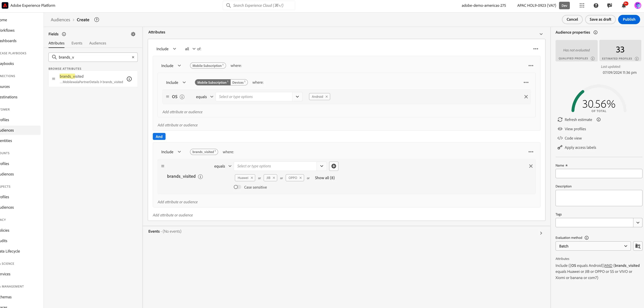This screenshot has width=644, height=308.
Task: Focus the audience Name input field
Action: 599,174
